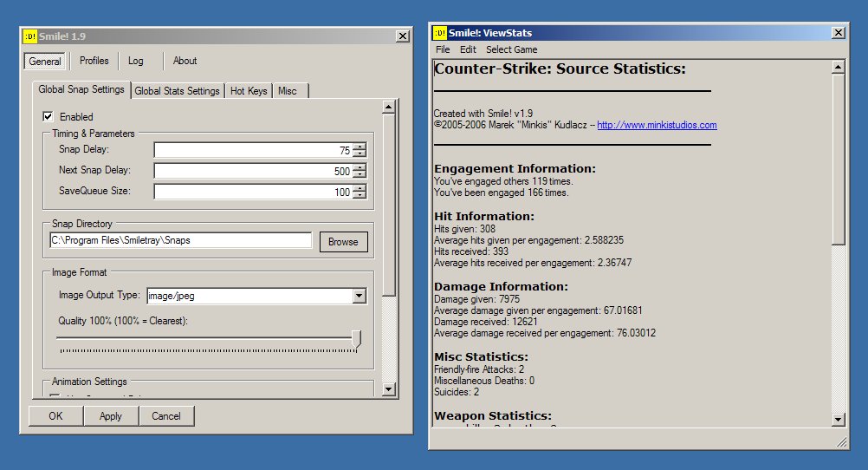Open the Log tab
The width and height of the screenshot is (868, 470).
[136, 61]
